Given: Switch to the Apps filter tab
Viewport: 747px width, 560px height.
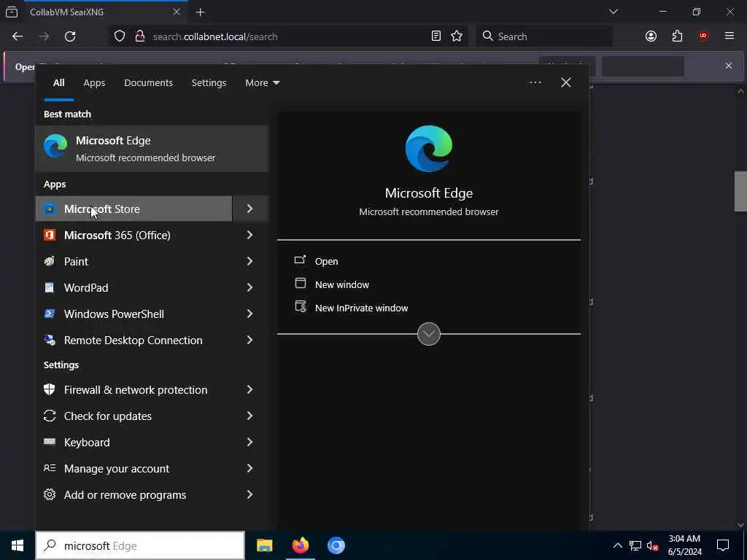Looking at the screenshot, I should pyautogui.click(x=94, y=83).
